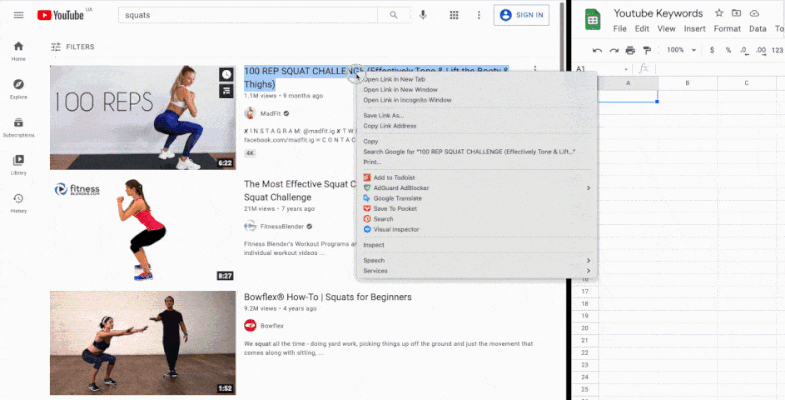Open the 100 REPS video thumbnail
Viewport: 785px width, 400px height.
[143, 118]
